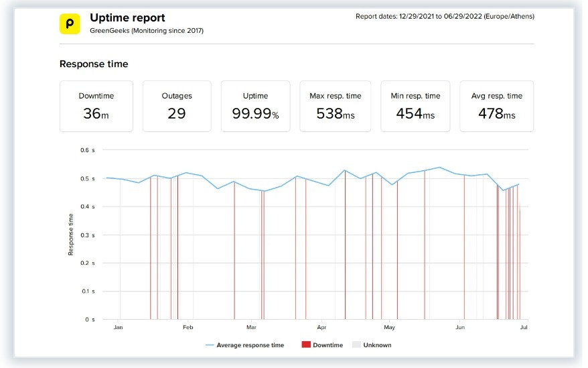Select the Avg resp. time 478ms card
588x368 pixels.
pos(497,107)
